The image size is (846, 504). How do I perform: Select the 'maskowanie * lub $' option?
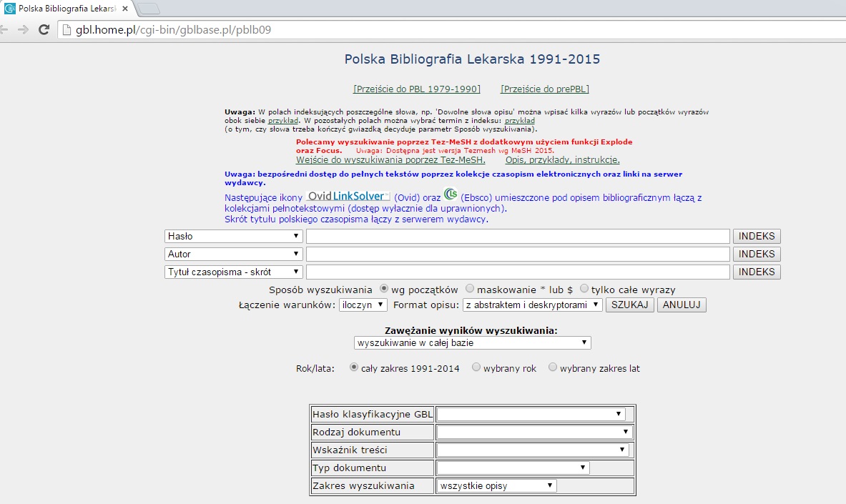(x=469, y=289)
